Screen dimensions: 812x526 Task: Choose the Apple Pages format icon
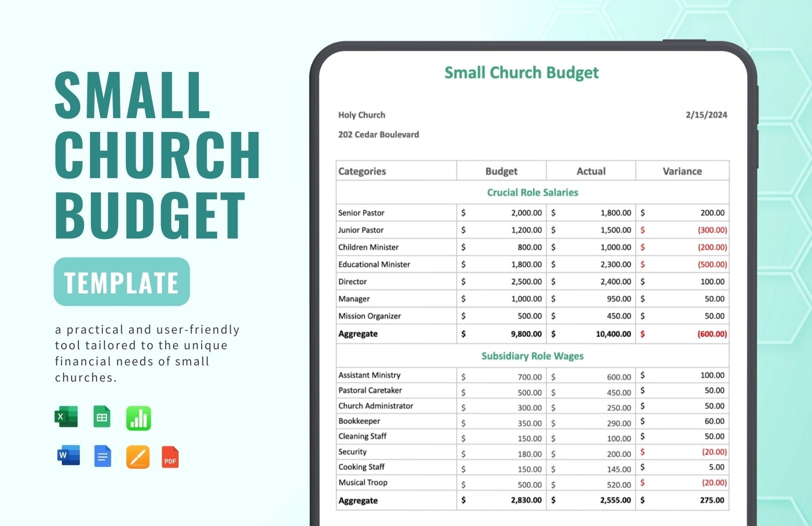click(x=138, y=456)
